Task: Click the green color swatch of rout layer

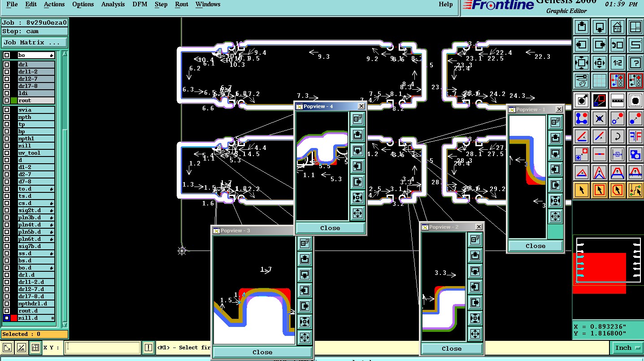Action: click(x=14, y=100)
